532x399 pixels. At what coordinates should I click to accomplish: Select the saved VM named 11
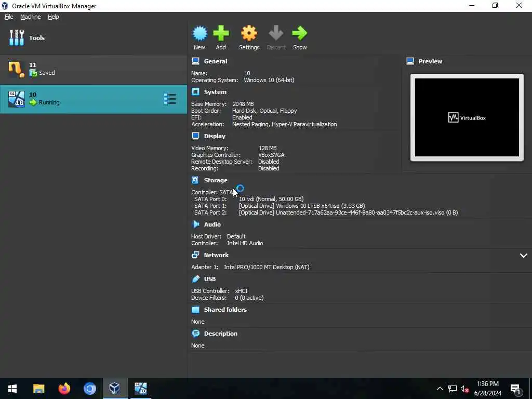coord(94,69)
